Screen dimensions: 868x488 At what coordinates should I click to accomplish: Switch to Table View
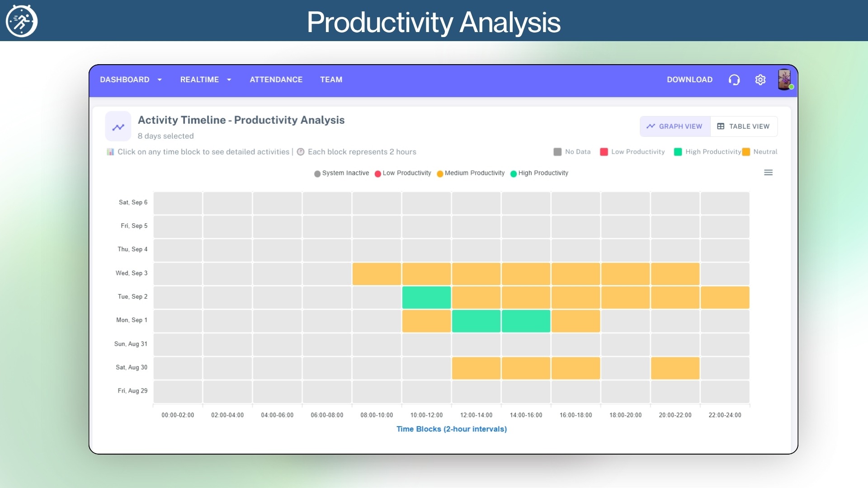[744, 127]
